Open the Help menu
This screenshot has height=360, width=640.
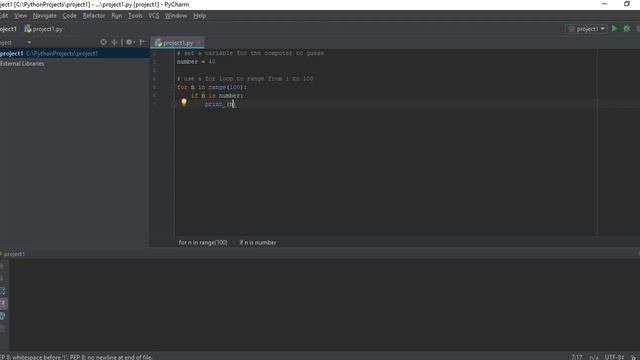point(200,16)
